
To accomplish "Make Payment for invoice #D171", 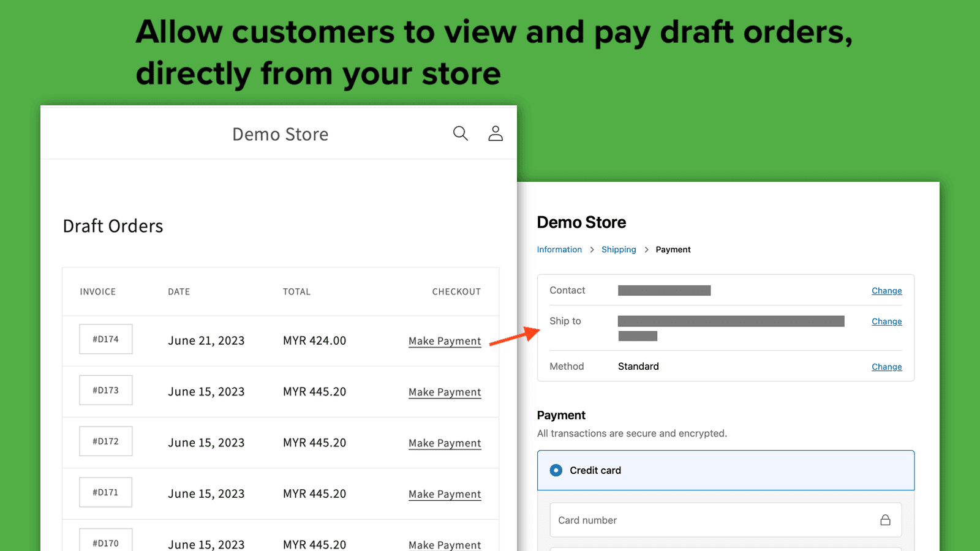I will pos(444,494).
